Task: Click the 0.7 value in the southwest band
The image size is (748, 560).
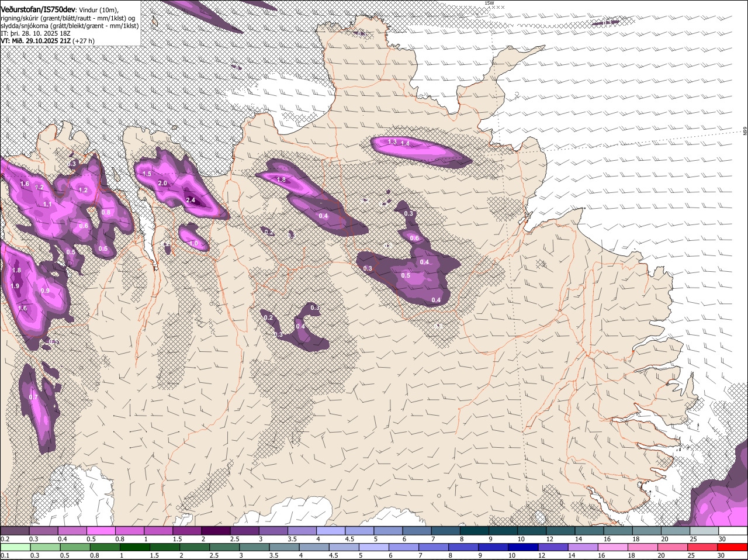Action: pyautogui.click(x=33, y=397)
